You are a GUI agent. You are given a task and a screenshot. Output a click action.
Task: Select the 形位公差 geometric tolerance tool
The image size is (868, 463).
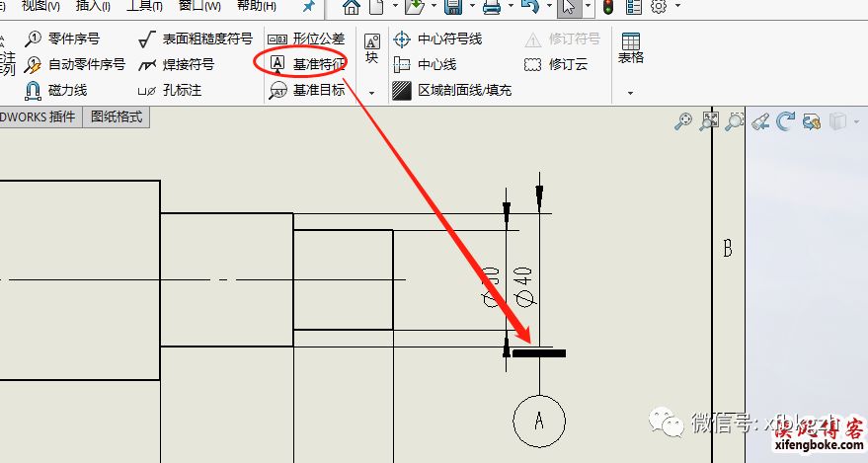306,39
